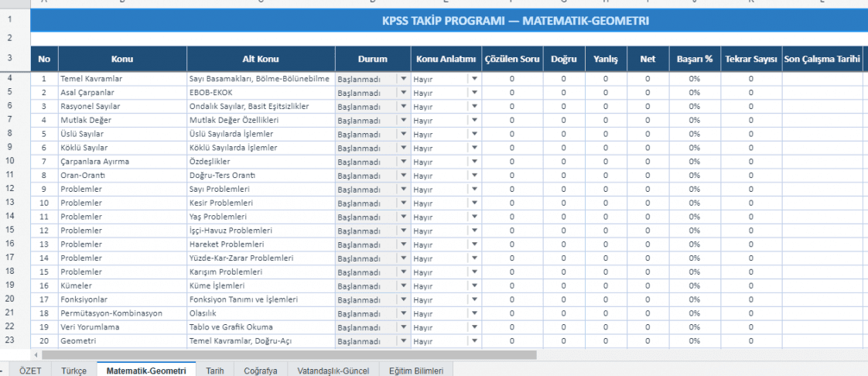Open Durum dropdown for Üslü Sayılar row
Screen dimensions: 868x376
tap(404, 134)
